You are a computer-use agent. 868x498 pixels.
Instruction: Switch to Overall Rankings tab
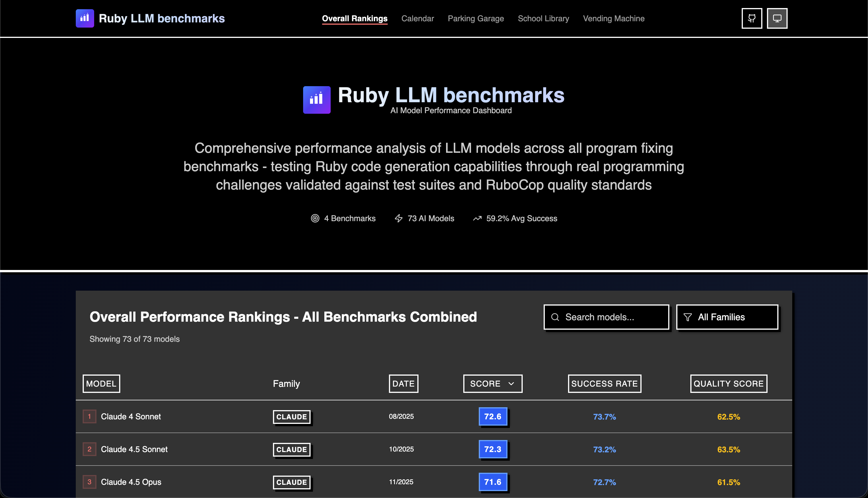tap(354, 18)
